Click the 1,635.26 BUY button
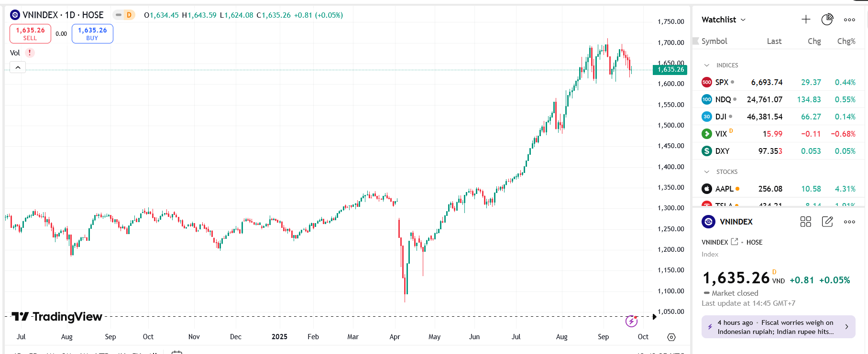The width and height of the screenshot is (868, 354). pyautogui.click(x=92, y=34)
